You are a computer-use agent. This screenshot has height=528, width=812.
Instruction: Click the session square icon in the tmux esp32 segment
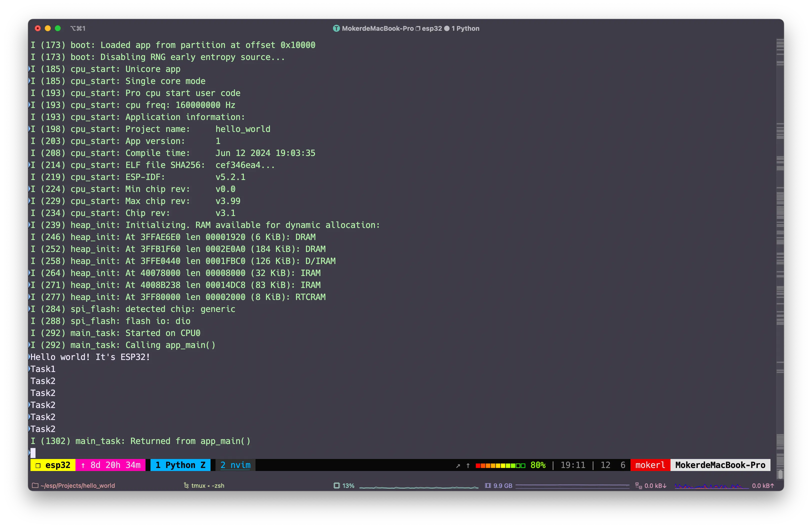(x=38, y=465)
